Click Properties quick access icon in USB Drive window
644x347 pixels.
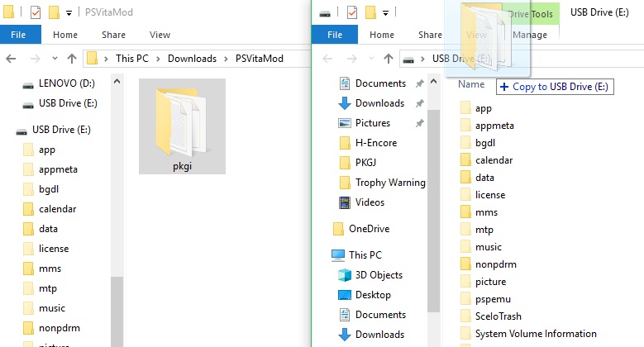[x=352, y=12]
